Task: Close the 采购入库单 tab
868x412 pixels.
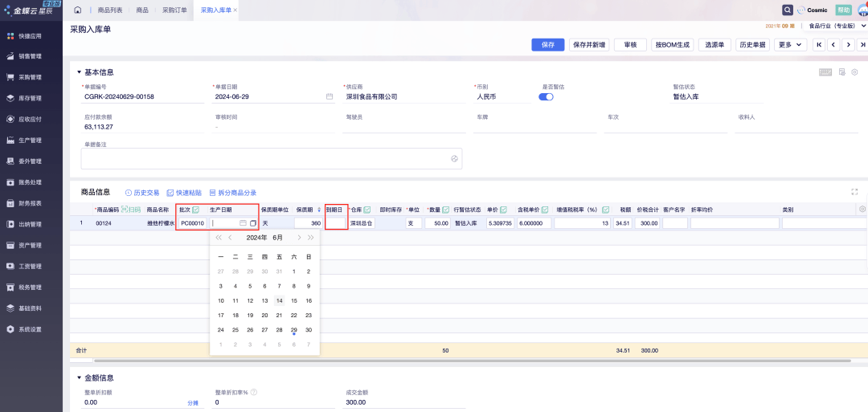Action: point(235,10)
